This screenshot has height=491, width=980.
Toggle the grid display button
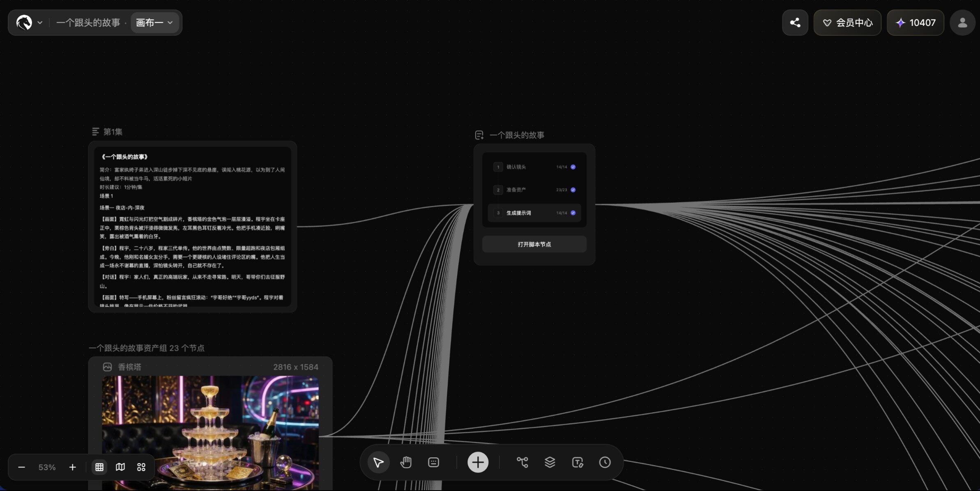(x=99, y=467)
